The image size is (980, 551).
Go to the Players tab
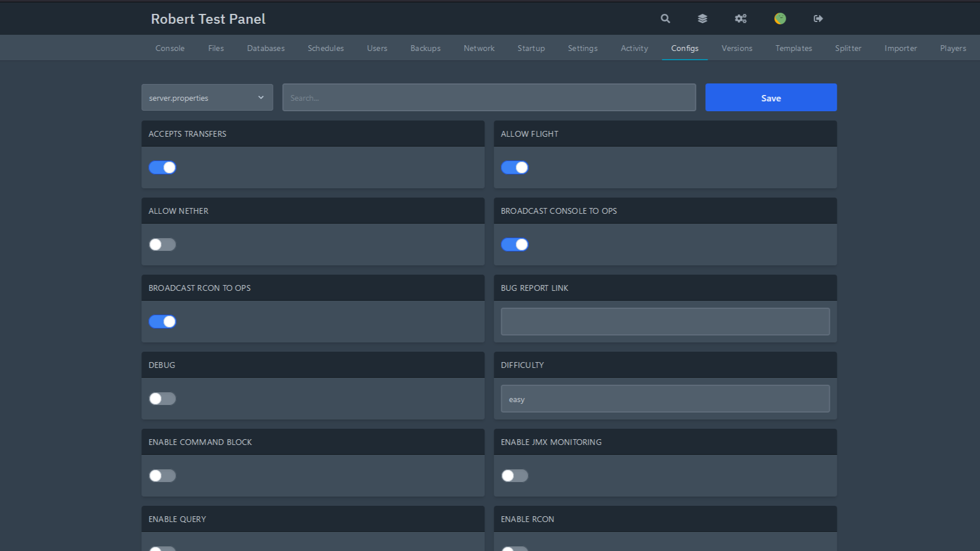953,48
